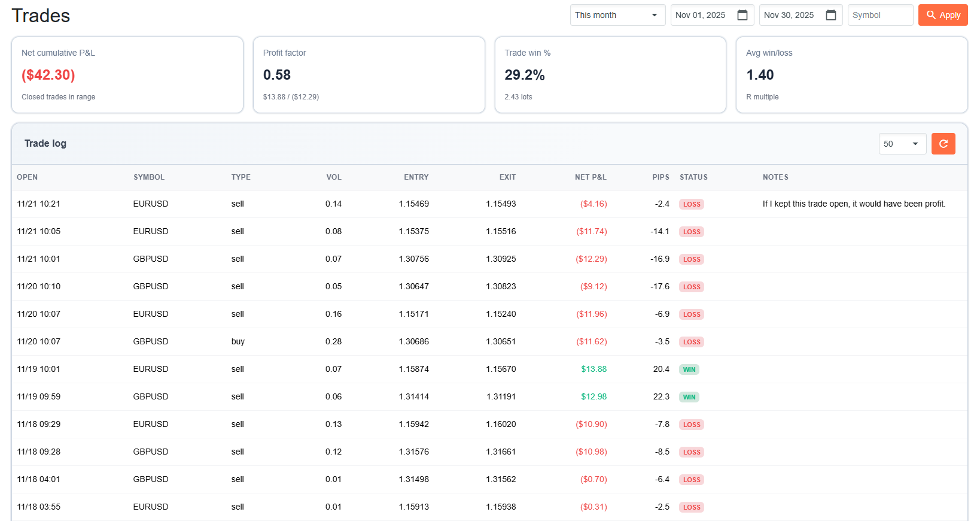Sort by the NET P&L column header
This screenshot has height=521, width=980.
(590, 177)
